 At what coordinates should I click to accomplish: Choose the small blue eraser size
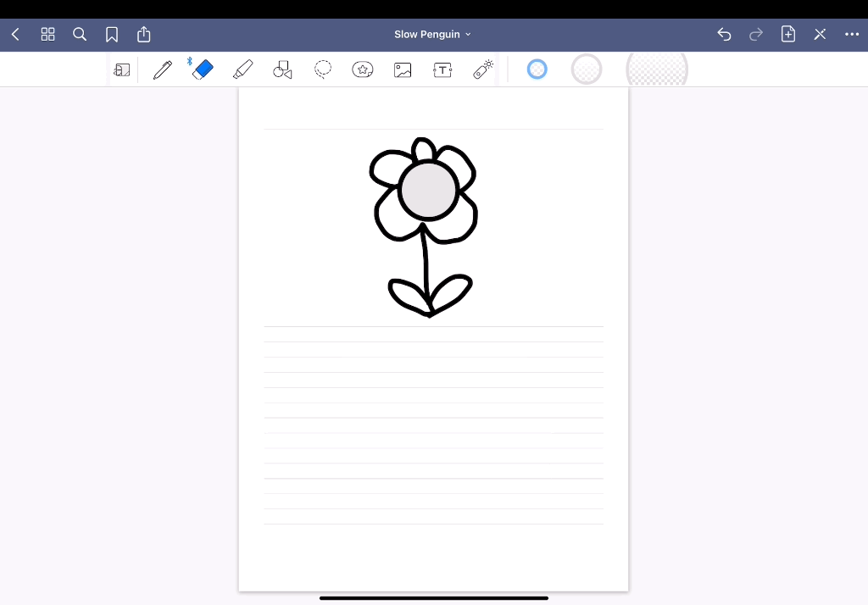coord(537,69)
